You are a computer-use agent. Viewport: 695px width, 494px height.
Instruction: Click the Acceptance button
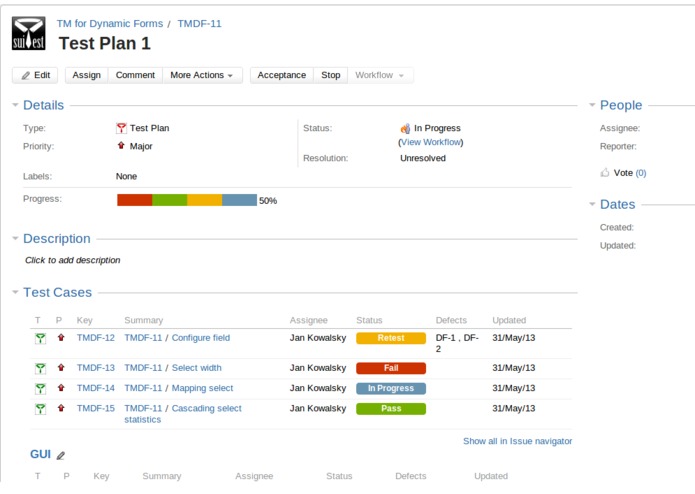[x=281, y=75]
